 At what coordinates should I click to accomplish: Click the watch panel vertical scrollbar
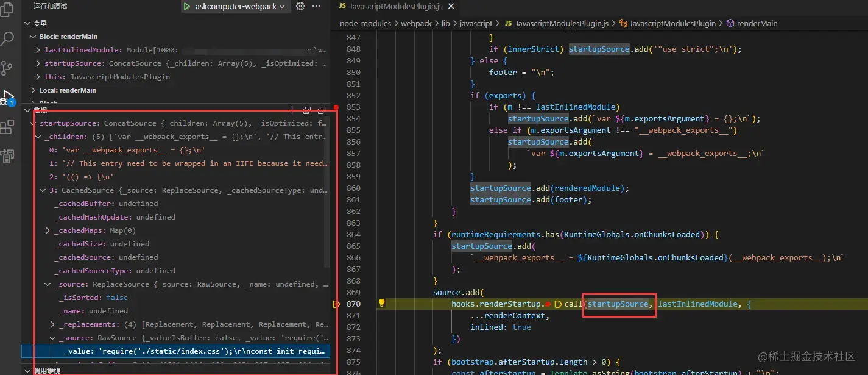328,192
